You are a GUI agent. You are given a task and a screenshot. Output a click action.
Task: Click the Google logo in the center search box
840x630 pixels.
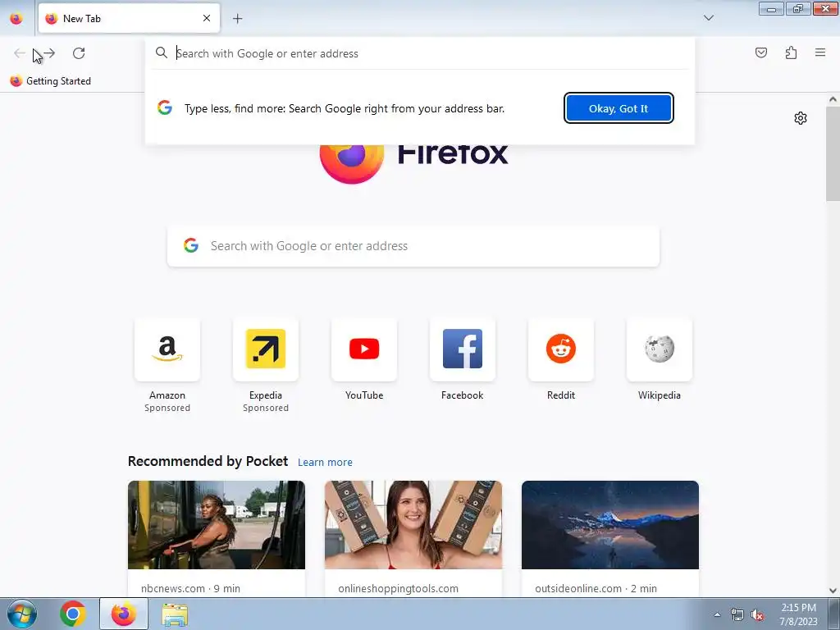191,245
